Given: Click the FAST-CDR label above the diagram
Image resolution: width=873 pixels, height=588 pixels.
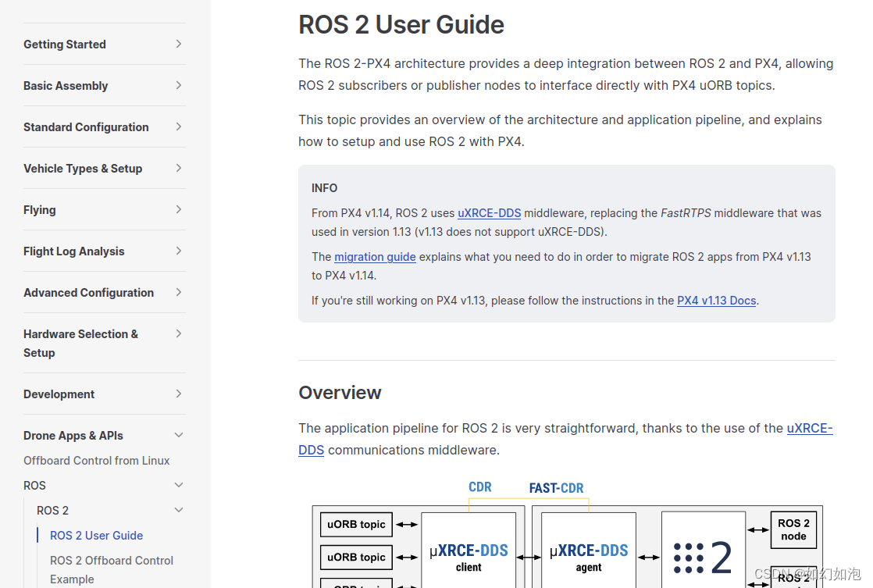Looking at the screenshot, I should 556,488.
